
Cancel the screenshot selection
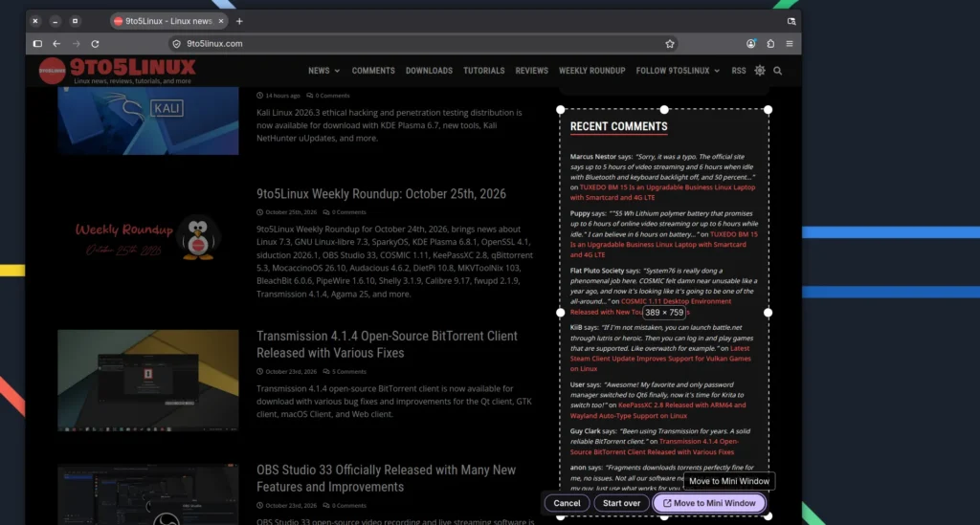coord(567,503)
